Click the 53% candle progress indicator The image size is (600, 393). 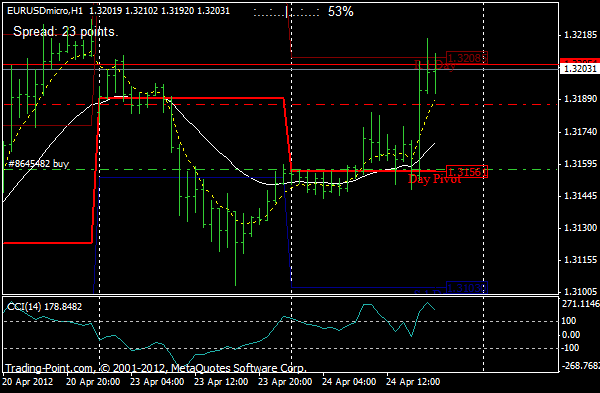point(341,11)
